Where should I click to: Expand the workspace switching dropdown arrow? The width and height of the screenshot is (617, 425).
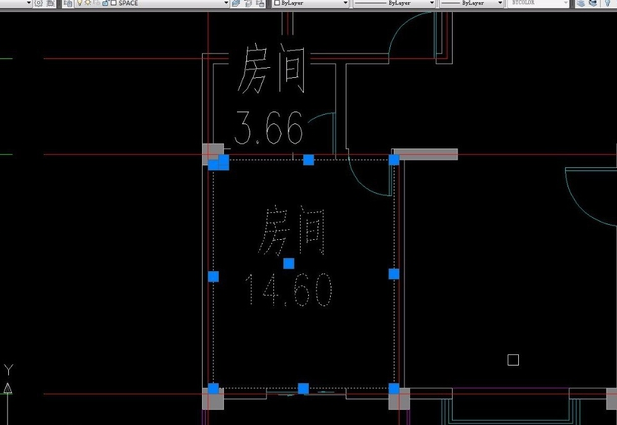[29, 3]
